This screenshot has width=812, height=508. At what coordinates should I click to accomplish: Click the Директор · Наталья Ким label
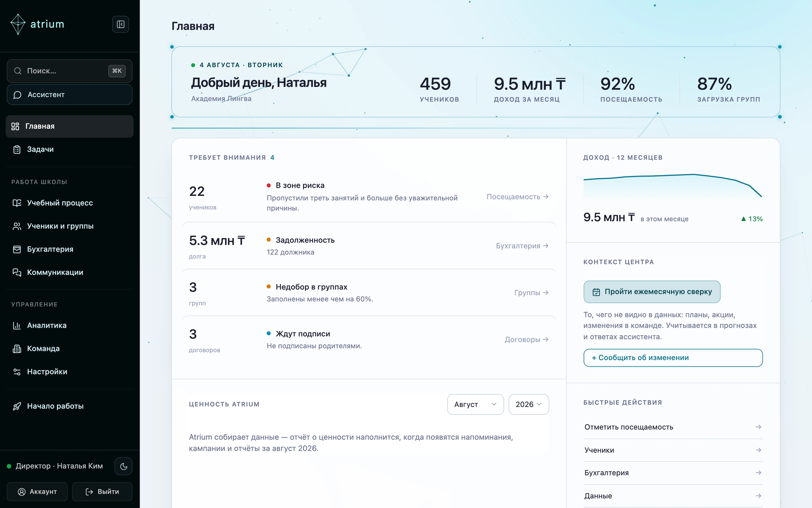[x=59, y=466]
